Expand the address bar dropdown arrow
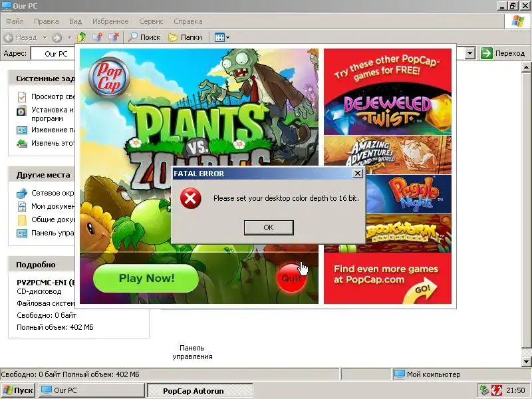This screenshot has height=399, width=532. tap(469, 53)
